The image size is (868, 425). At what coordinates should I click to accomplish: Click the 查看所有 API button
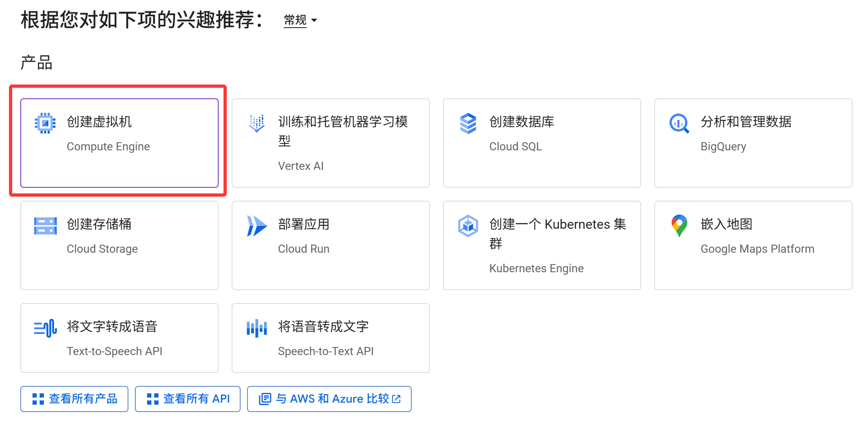tap(188, 399)
